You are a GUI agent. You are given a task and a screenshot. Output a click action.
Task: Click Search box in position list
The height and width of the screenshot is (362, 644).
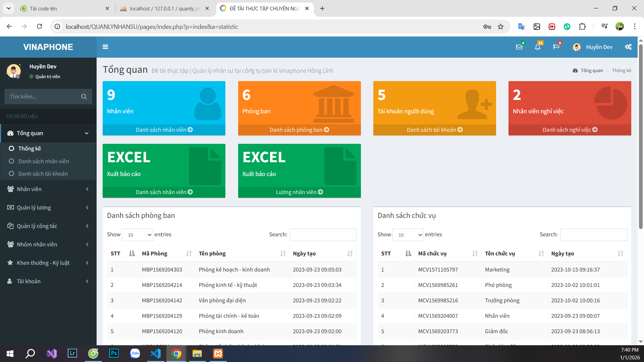point(594,235)
